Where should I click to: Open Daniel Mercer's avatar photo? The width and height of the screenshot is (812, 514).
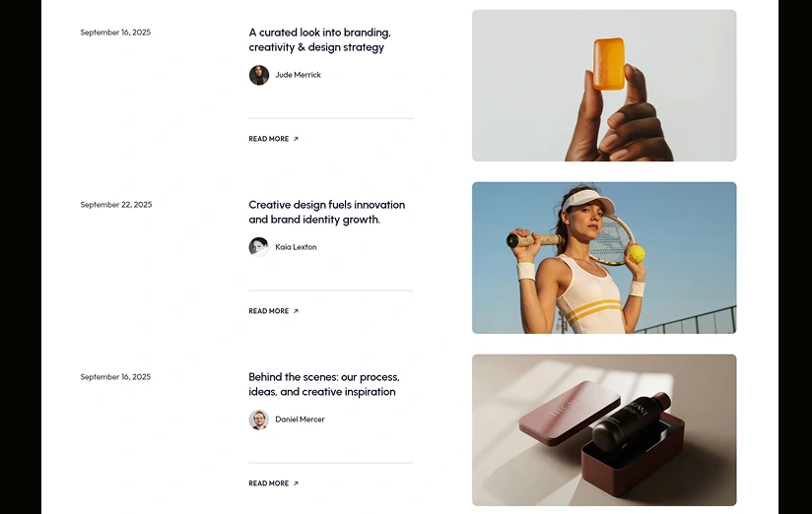click(x=259, y=419)
